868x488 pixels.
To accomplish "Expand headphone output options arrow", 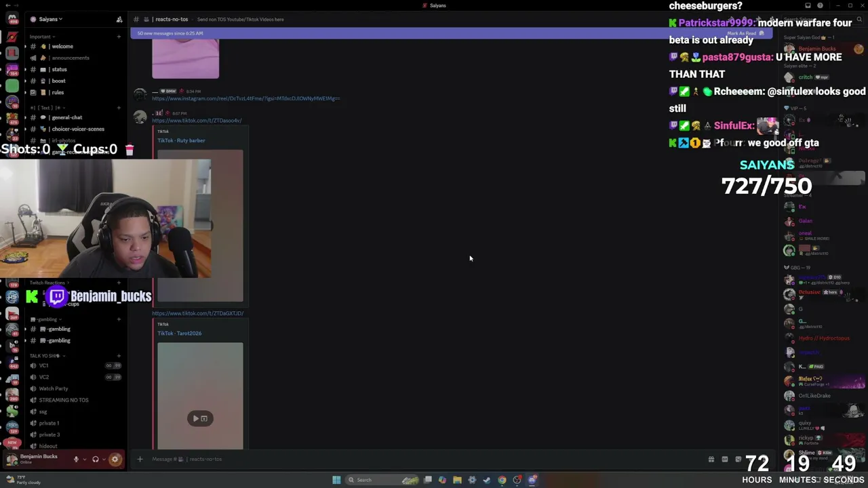I will (104, 460).
